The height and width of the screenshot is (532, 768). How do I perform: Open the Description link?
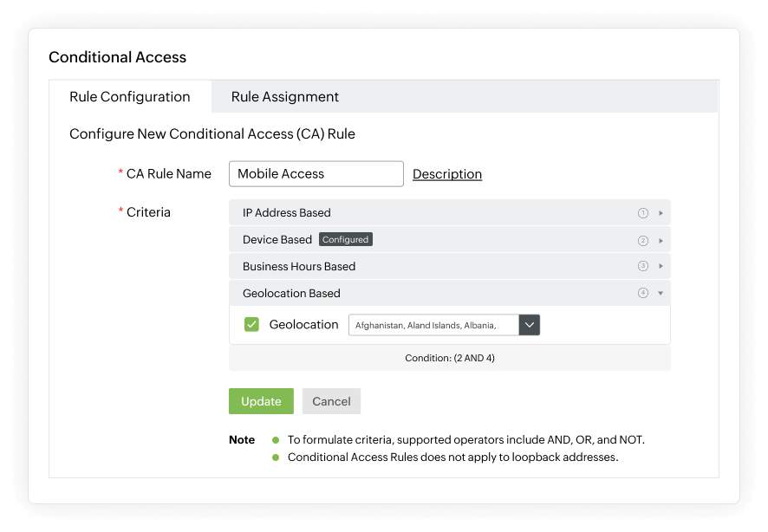(447, 173)
